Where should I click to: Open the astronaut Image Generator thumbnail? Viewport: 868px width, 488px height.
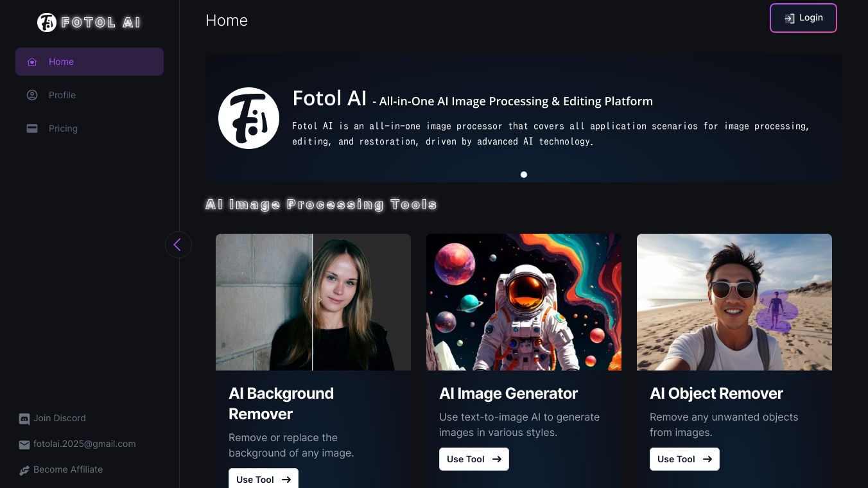pos(524,302)
